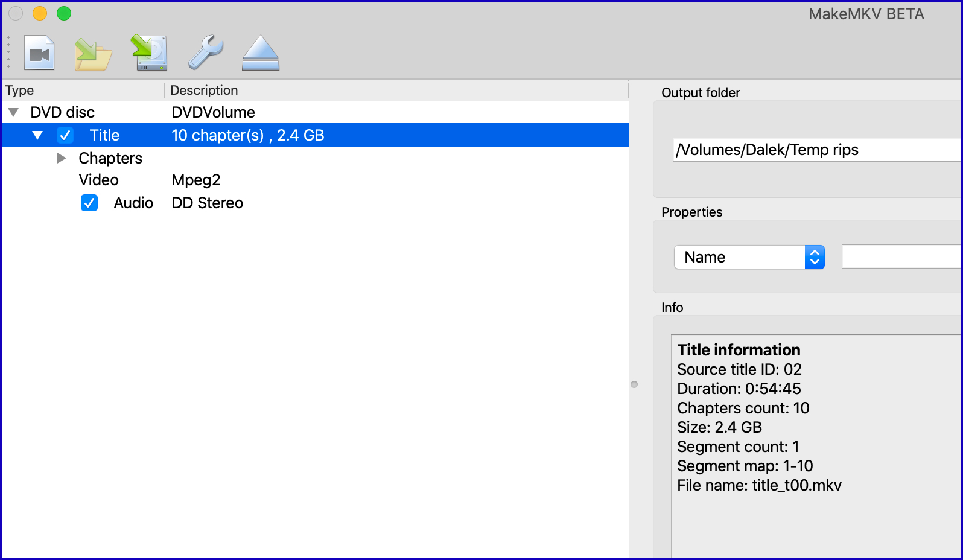Screen dimensions: 963x560
Task: Click the panel splitter handle dot
Action: (x=634, y=384)
